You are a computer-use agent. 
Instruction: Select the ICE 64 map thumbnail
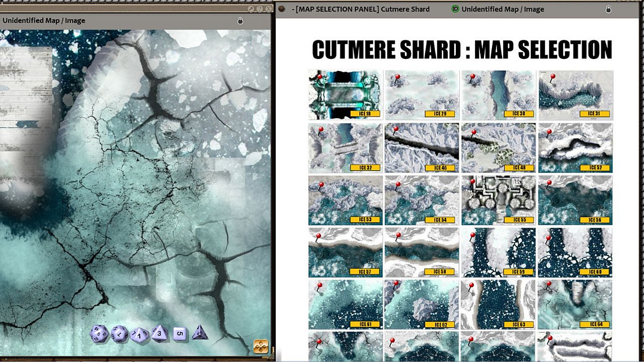576,304
